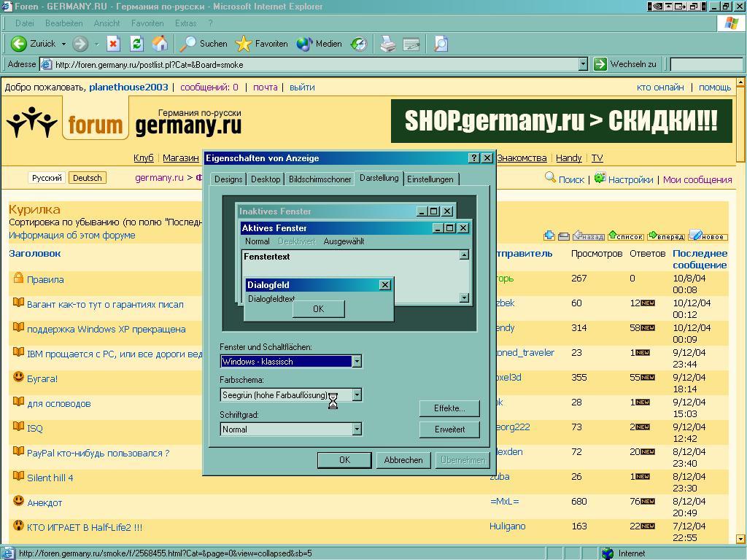Switch to the Bildschirmschoner tab
The height and width of the screenshot is (560, 747).
click(x=320, y=179)
